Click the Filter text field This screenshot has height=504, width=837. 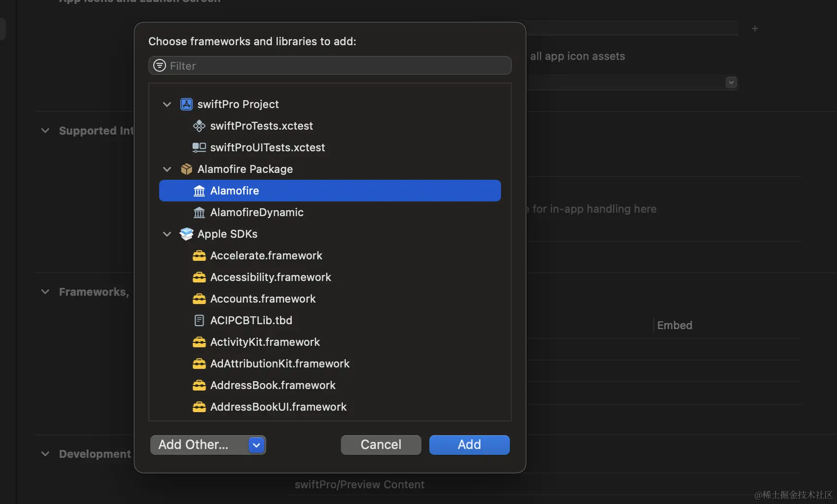tap(339, 65)
